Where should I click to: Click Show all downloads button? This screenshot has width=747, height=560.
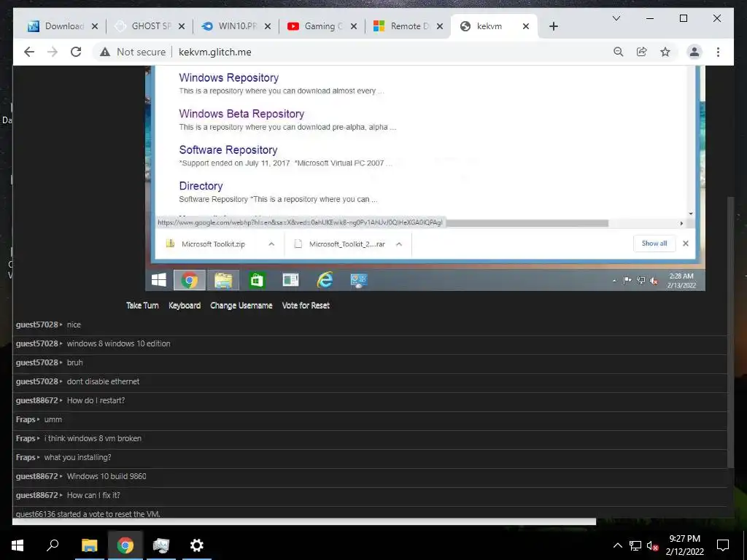pyautogui.click(x=654, y=244)
